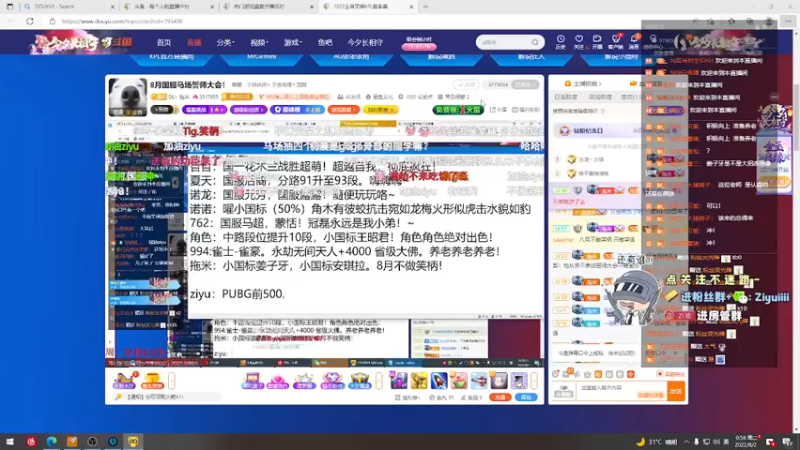Expand arrow beside the trophy icon
The height and width of the screenshot is (450, 800).
coord(171,381)
